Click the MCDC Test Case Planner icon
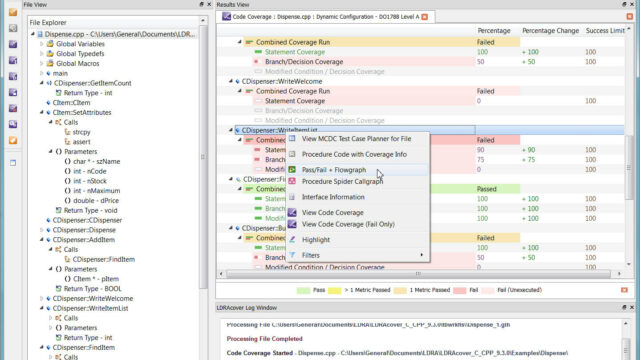This screenshot has width=640, height=360. tap(292, 139)
